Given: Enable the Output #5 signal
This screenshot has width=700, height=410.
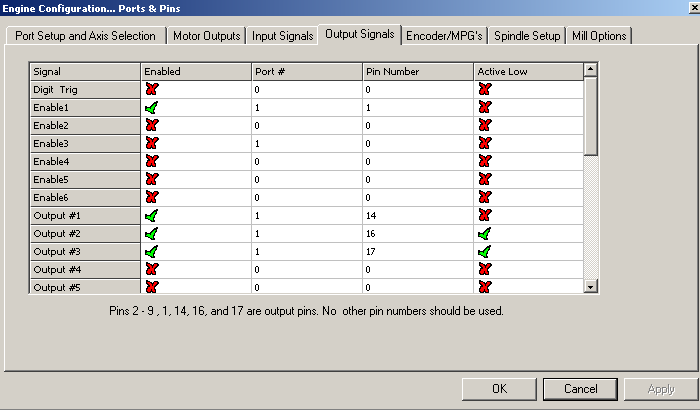Looking at the screenshot, I should click(x=152, y=287).
